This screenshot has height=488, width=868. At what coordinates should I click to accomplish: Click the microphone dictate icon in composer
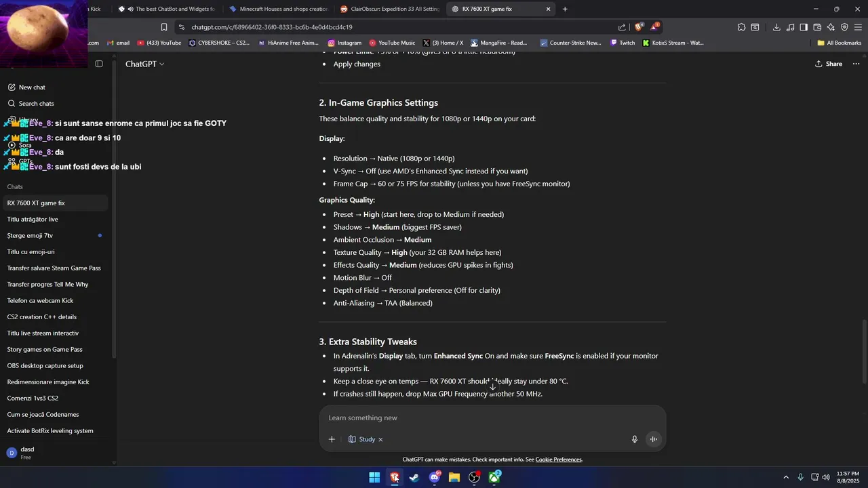click(635, 439)
